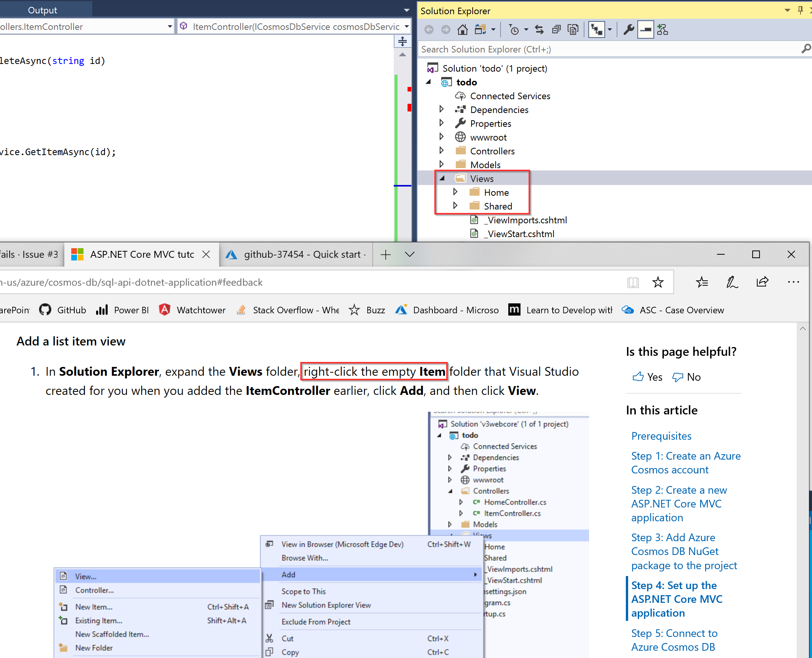Click Sync with Active Document arrows icon
Screen dimensions: 812x658
(539, 29)
